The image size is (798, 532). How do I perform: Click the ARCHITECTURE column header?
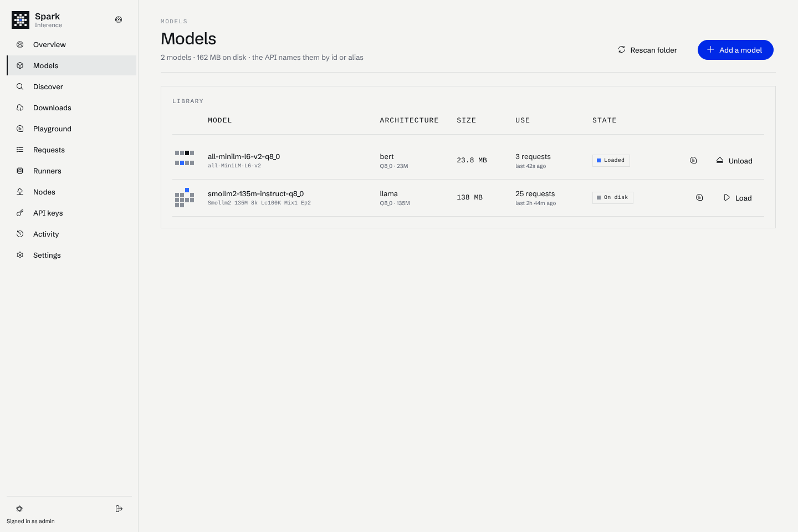[410, 120]
